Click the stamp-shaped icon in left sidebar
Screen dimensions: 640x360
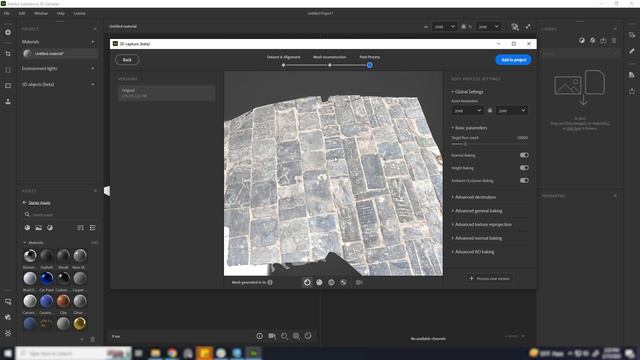point(8,101)
